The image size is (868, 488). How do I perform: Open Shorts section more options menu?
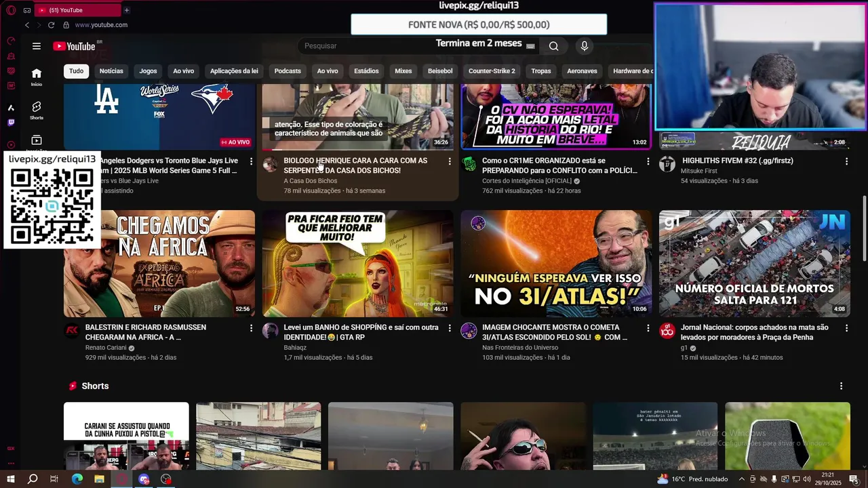842,386
